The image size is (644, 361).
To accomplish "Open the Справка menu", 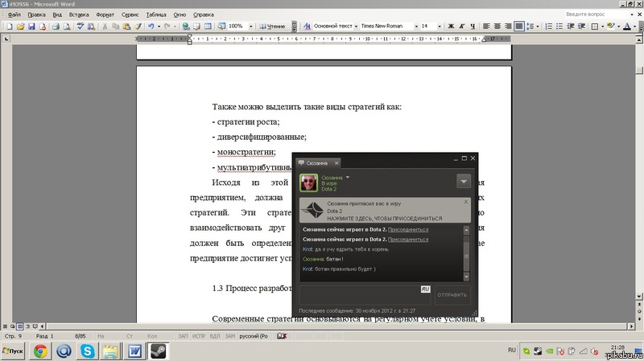I will click(204, 14).
